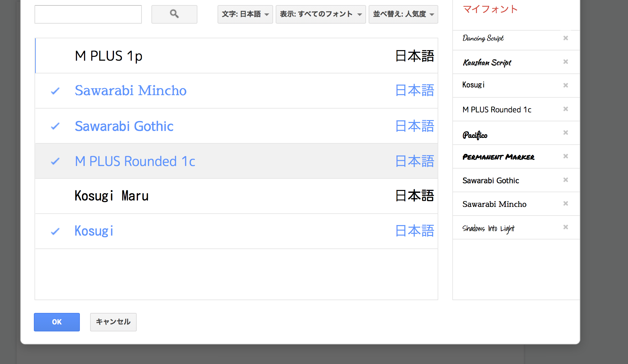Viewport: 628px width, 364px height.
Task: Remove Shadows Into Light from My Fonts
Action: pyautogui.click(x=565, y=227)
